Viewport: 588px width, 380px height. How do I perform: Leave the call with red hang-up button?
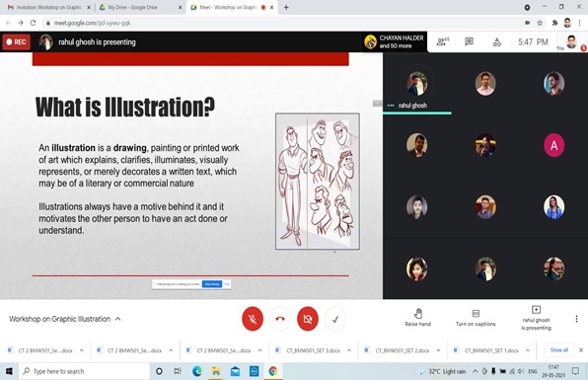click(x=280, y=319)
